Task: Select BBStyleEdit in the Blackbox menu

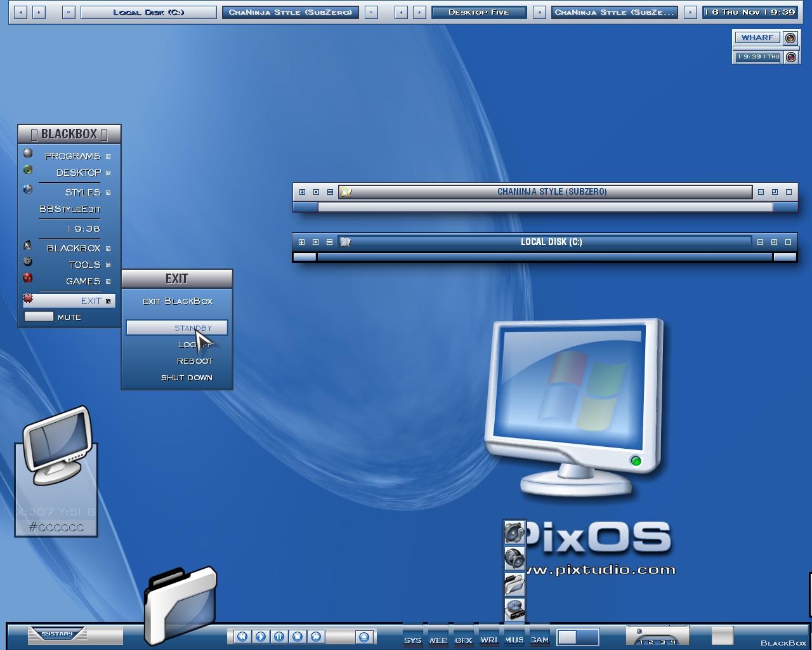Action: [70, 209]
